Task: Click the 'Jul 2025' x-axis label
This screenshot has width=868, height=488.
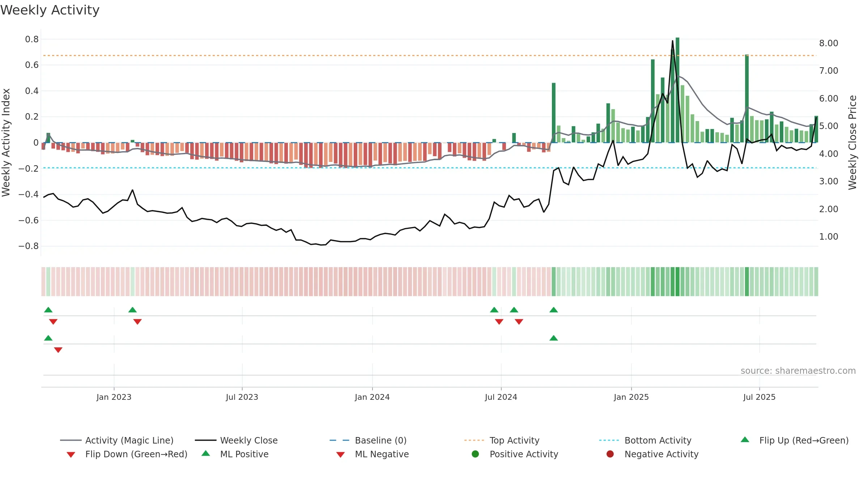Action: tap(759, 397)
